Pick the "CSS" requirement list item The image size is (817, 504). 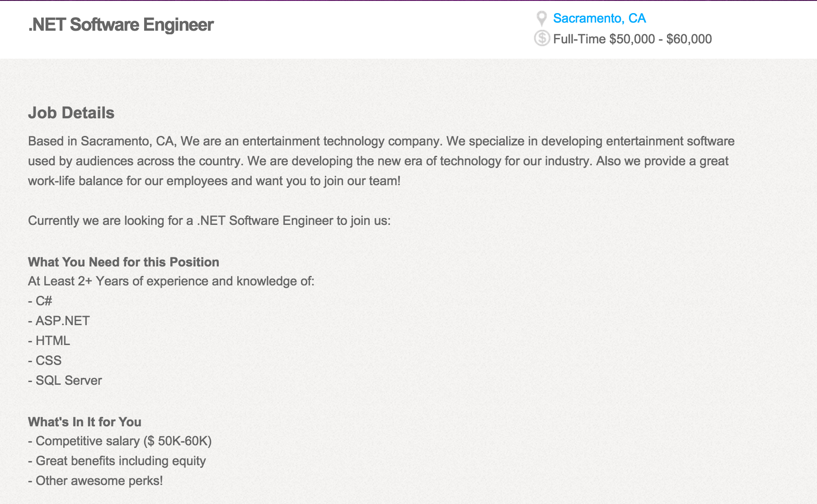point(48,360)
